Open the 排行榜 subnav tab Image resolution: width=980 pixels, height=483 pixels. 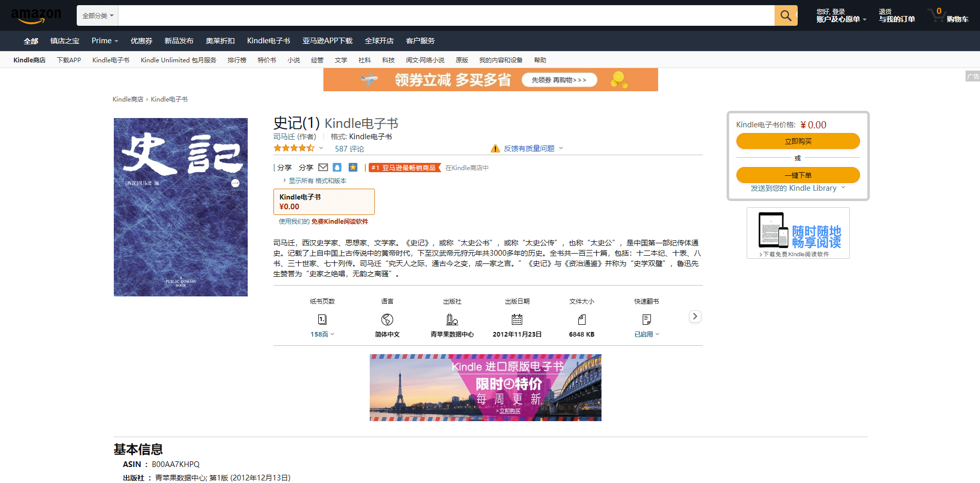[x=237, y=60]
